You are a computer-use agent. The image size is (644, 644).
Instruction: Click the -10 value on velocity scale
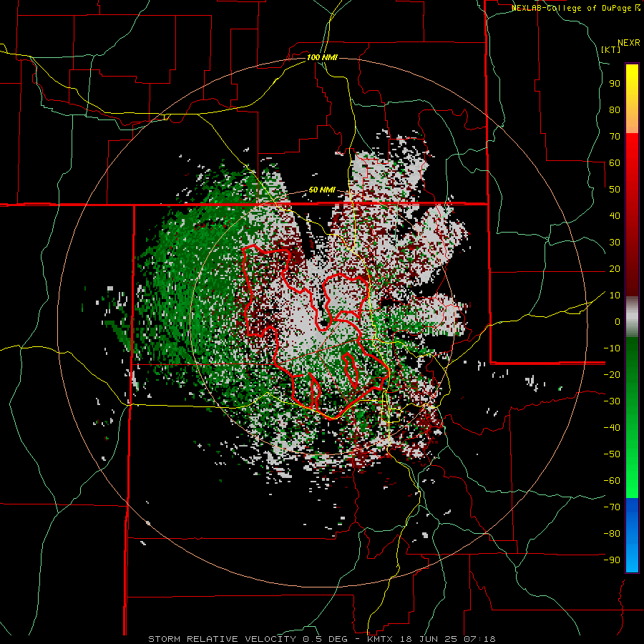coord(612,348)
